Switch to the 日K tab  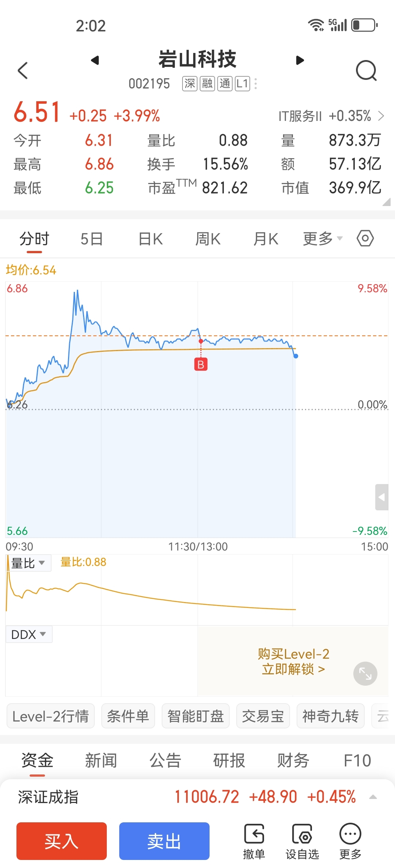(150, 239)
